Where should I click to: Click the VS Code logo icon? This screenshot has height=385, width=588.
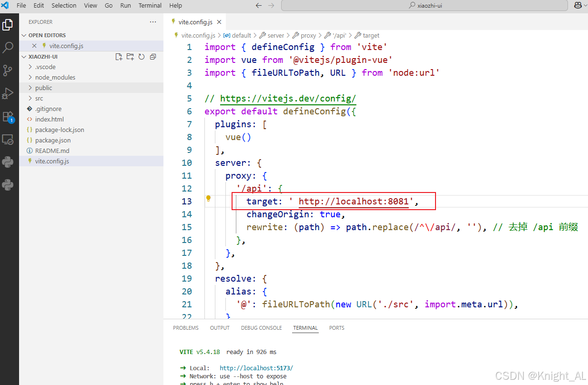click(5, 5)
